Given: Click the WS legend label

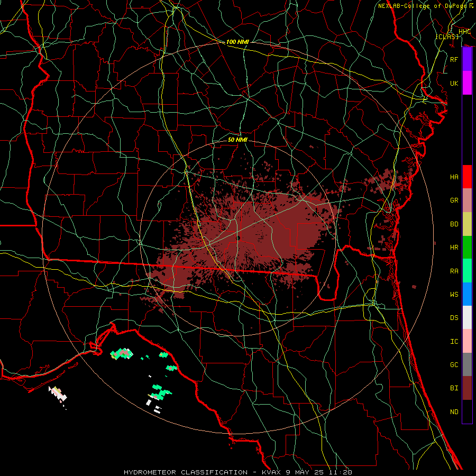Looking at the screenshot, I should click(454, 295).
